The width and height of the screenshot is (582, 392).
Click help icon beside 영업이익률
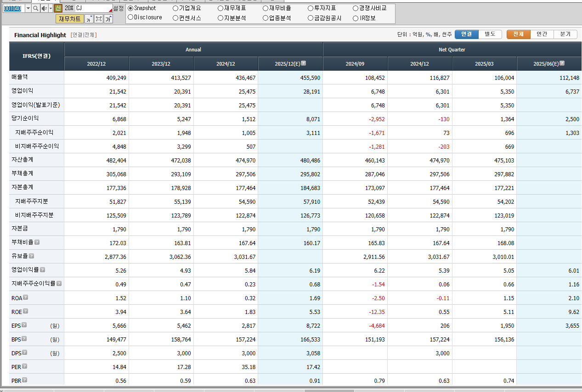[42, 270]
